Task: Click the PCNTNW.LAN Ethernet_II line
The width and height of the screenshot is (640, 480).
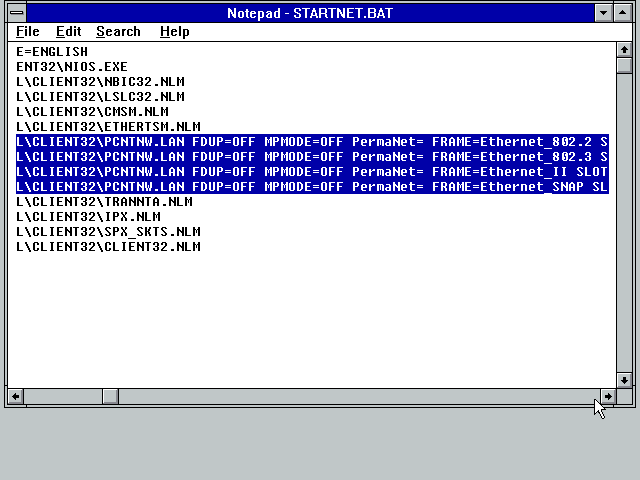Action: (x=312, y=172)
